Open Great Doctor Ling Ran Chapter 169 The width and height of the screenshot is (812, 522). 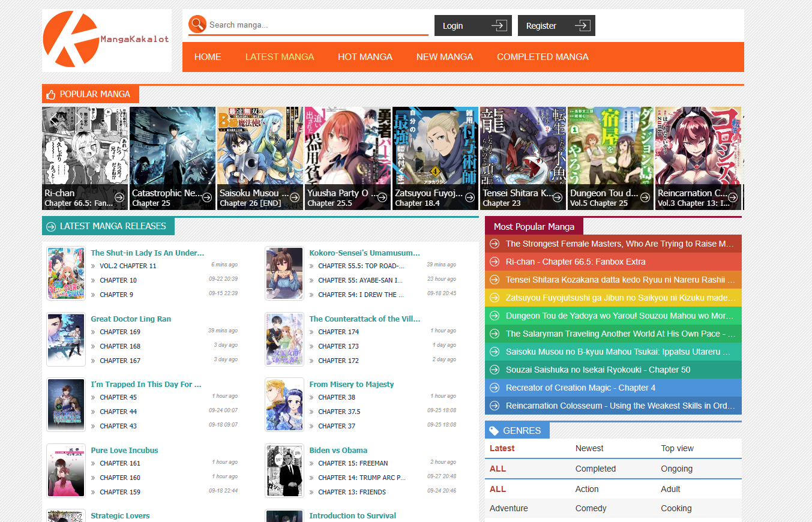pos(120,332)
